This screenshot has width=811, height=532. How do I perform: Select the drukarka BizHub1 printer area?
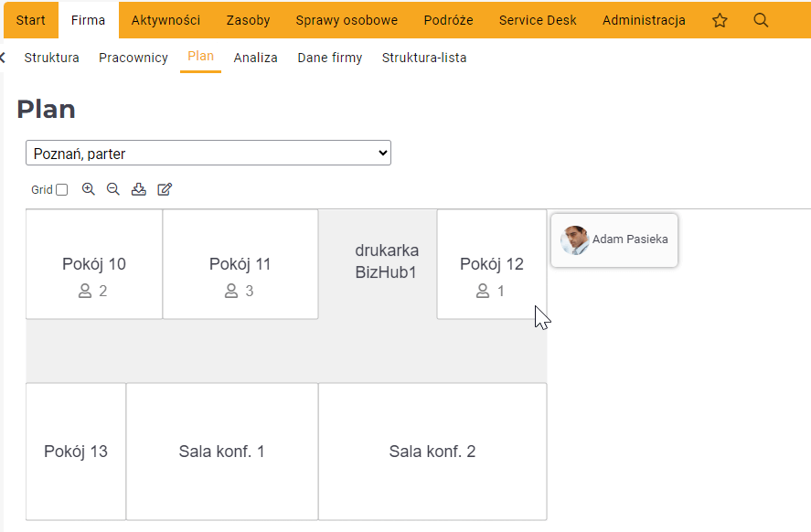(387, 261)
